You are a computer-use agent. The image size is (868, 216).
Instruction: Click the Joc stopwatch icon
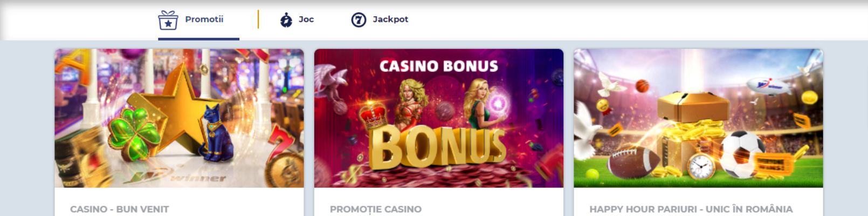tap(286, 20)
